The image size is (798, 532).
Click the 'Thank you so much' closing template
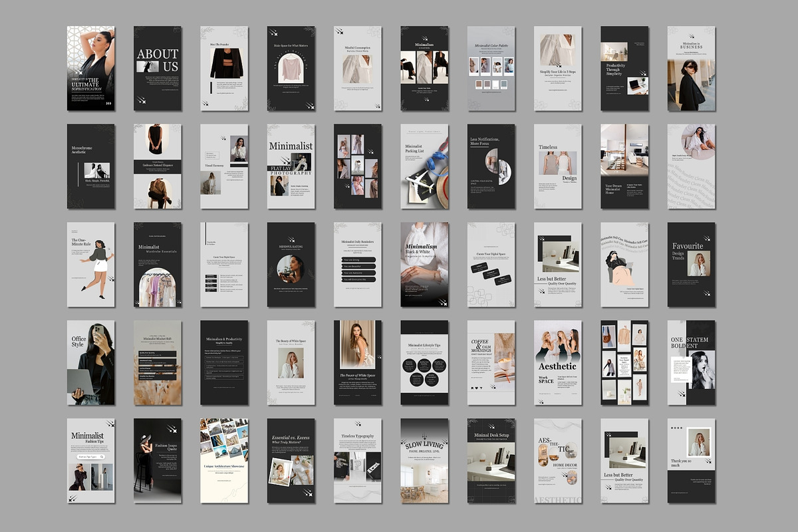click(691, 460)
